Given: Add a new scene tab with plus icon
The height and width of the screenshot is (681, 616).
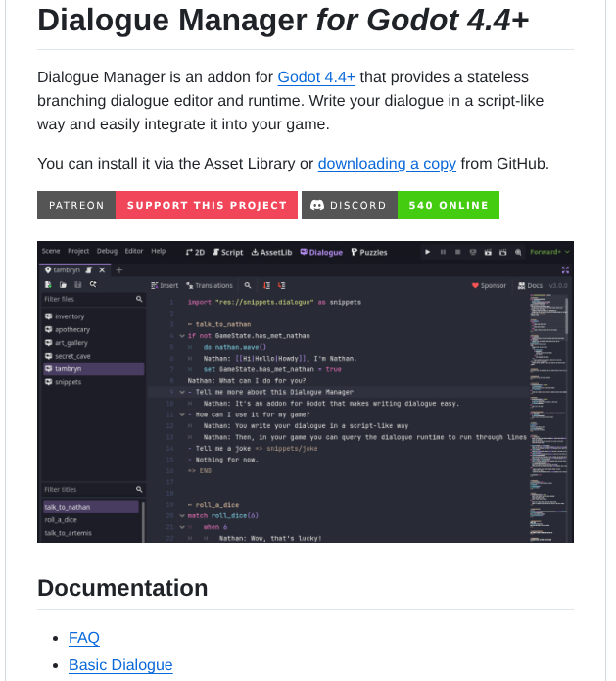Looking at the screenshot, I should [x=118, y=270].
